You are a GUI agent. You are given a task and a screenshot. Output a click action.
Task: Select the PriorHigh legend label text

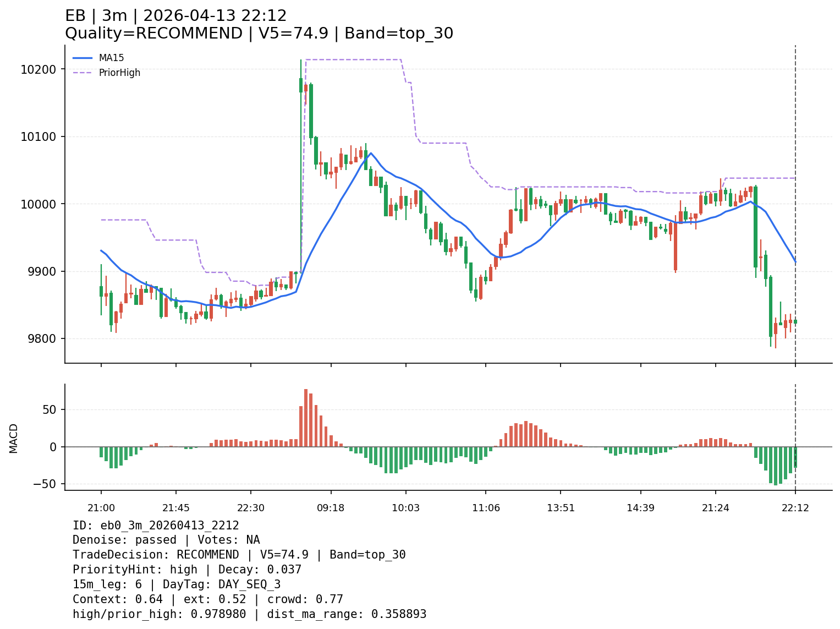[119, 73]
